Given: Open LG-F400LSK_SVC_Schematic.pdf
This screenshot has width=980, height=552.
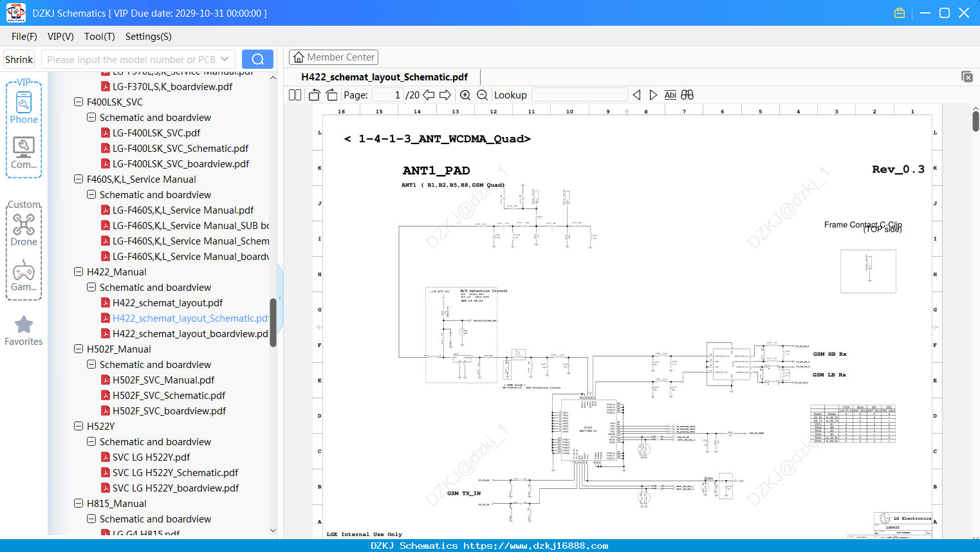Looking at the screenshot, I should coord(175,149).
